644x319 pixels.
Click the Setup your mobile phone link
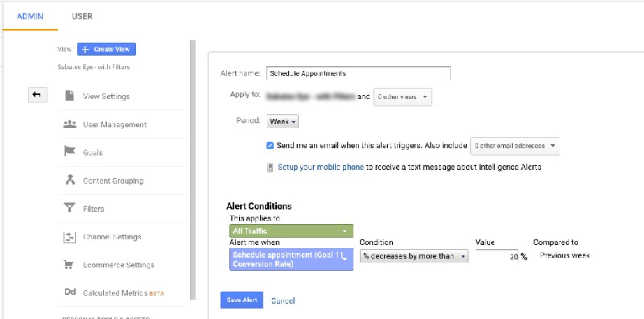point(320,168)
